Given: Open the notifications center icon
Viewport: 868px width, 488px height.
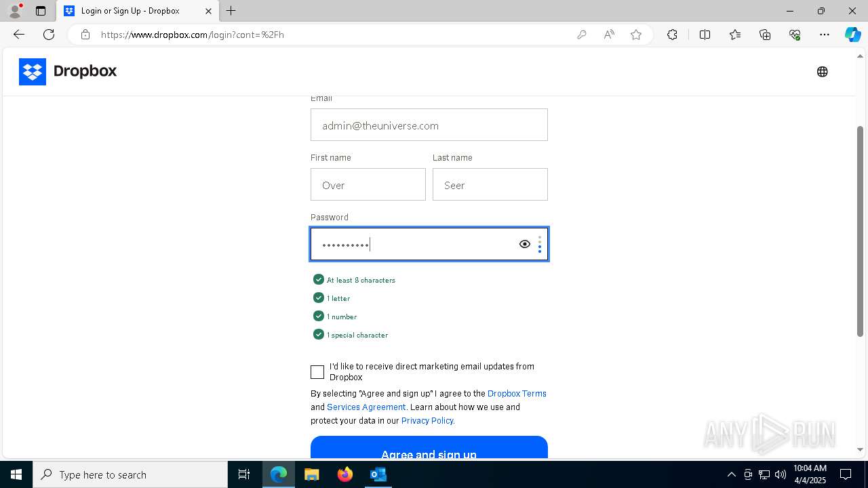Looking at the screenshot, I should [846, 474].
